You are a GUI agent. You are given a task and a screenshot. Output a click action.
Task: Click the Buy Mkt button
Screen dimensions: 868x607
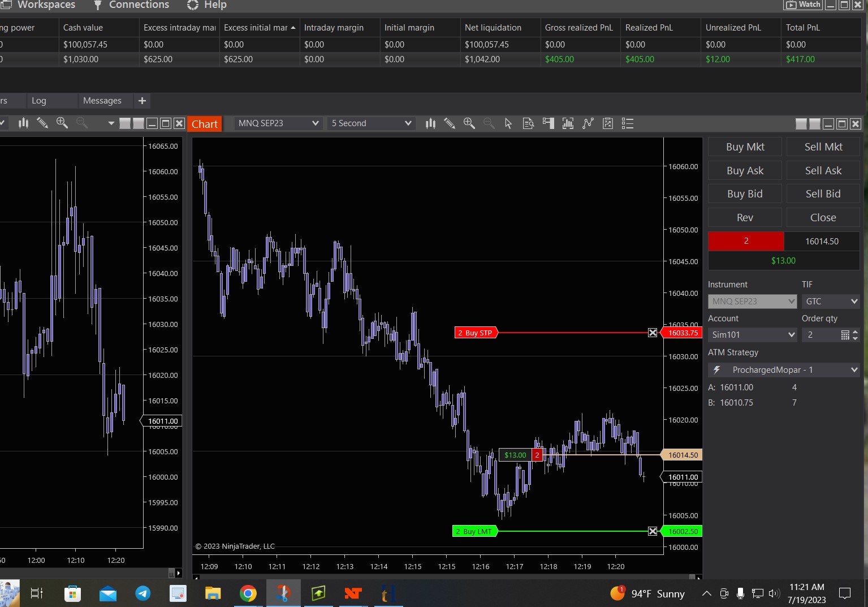tap(745, 147)
